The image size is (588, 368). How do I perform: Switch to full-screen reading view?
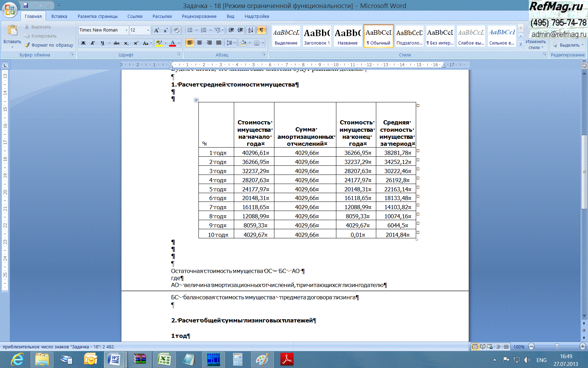pos(483,347)
